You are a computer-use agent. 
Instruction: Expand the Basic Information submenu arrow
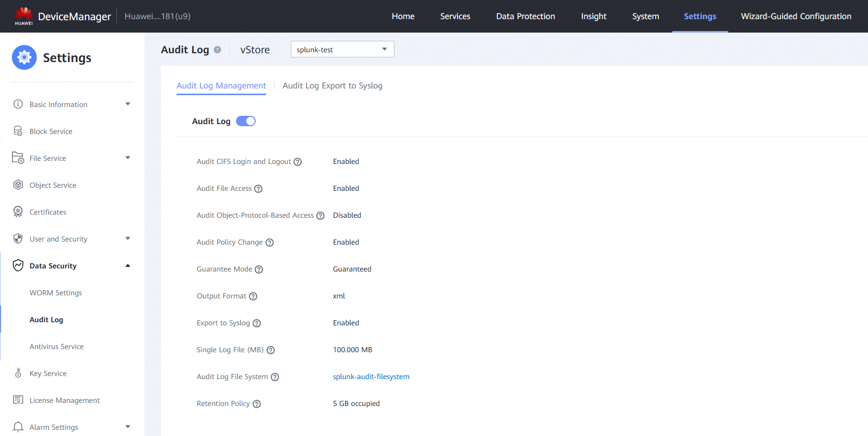coord(128,104)
